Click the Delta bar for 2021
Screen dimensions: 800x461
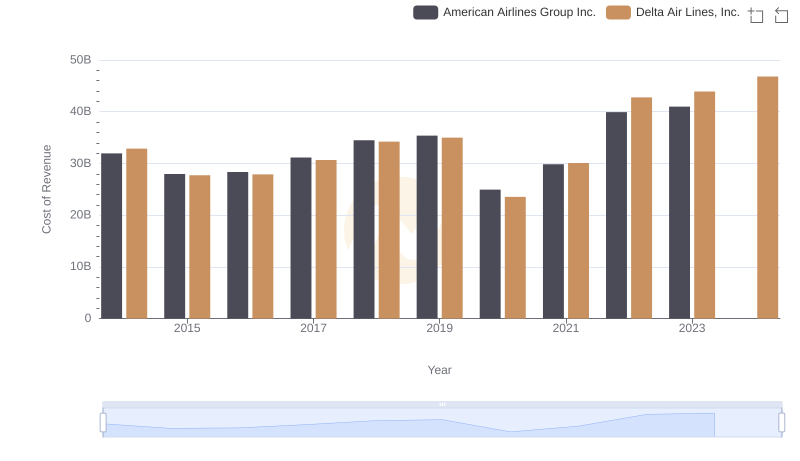pos(578,241)
